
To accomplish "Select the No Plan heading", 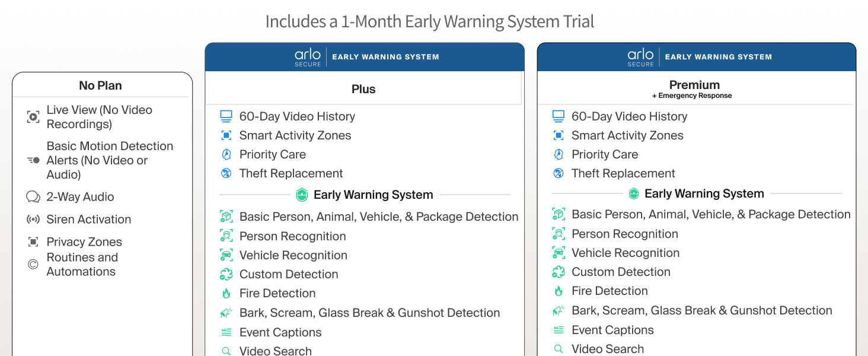I will 100,85.
